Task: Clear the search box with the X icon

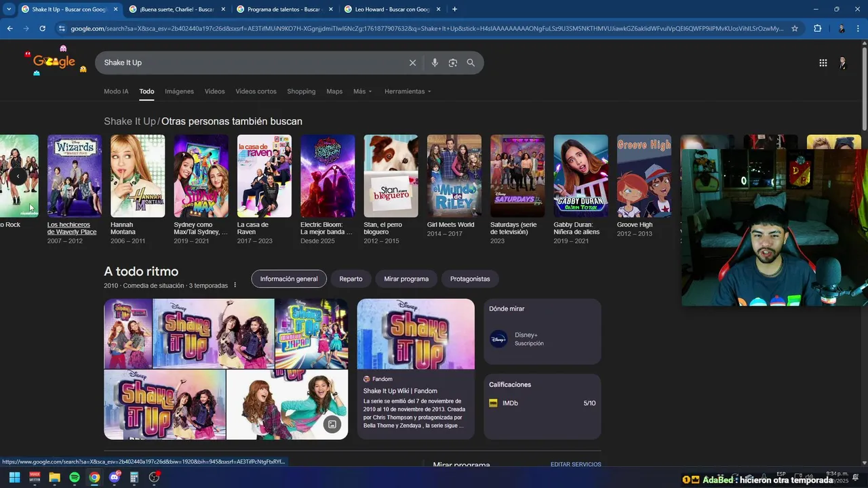Action: click(412, 62)
